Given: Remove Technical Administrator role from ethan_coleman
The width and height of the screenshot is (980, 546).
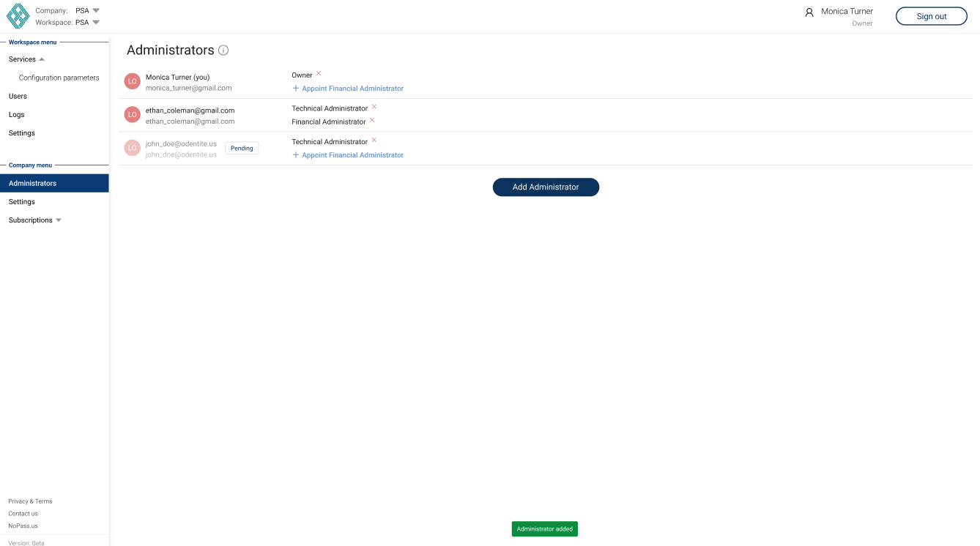Looking at the screenshot, I should tap(374, 107).
